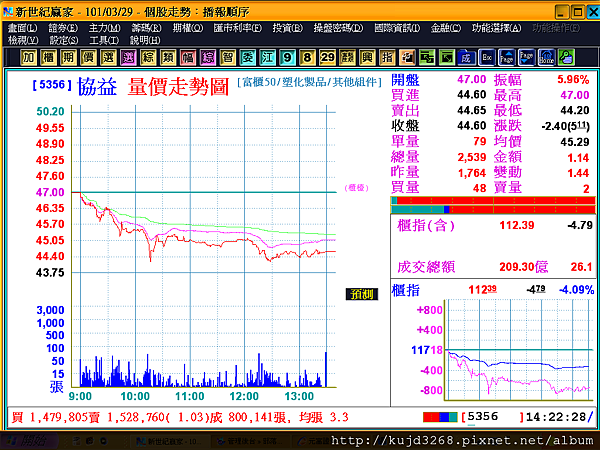Click the blue 成 folder toolbar icon
This screenshot has width=600, height=450.
point(466,58)
